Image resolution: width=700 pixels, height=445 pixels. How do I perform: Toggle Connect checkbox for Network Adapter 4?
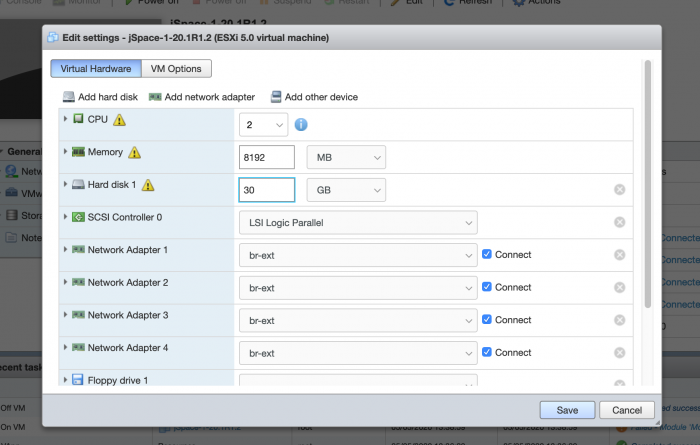487,352
